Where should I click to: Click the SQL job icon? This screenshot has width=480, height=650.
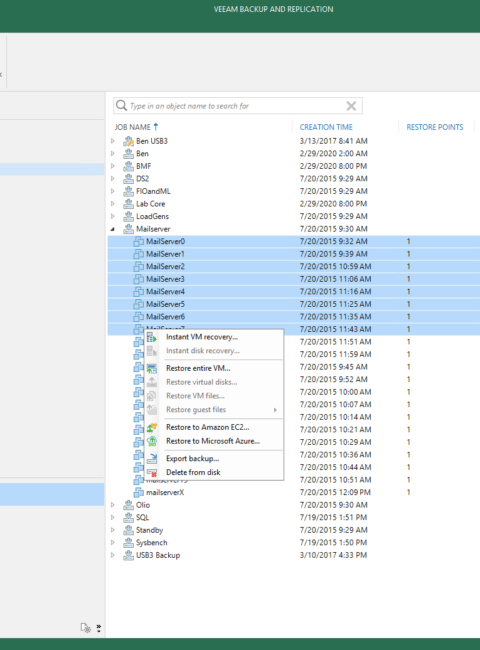128,517
